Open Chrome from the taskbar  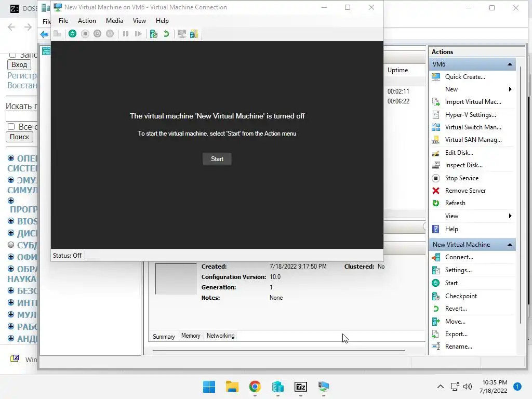tap(255, 387)
